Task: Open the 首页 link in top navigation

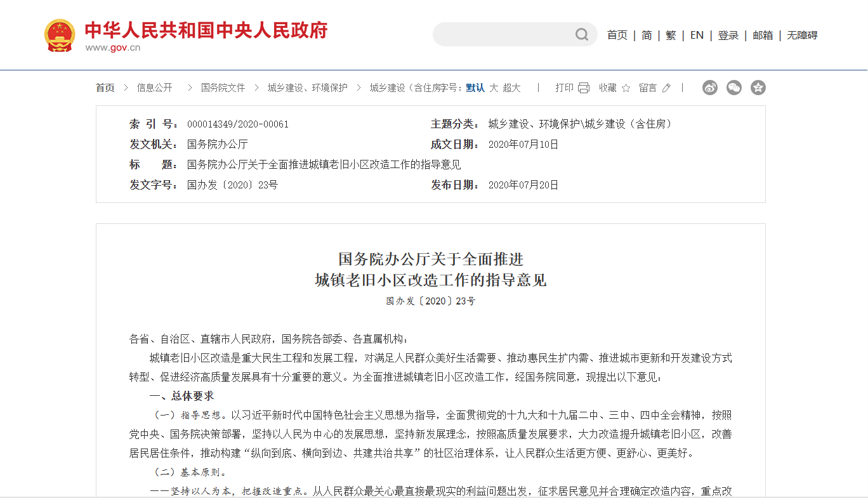Action: tap(617, 36)
